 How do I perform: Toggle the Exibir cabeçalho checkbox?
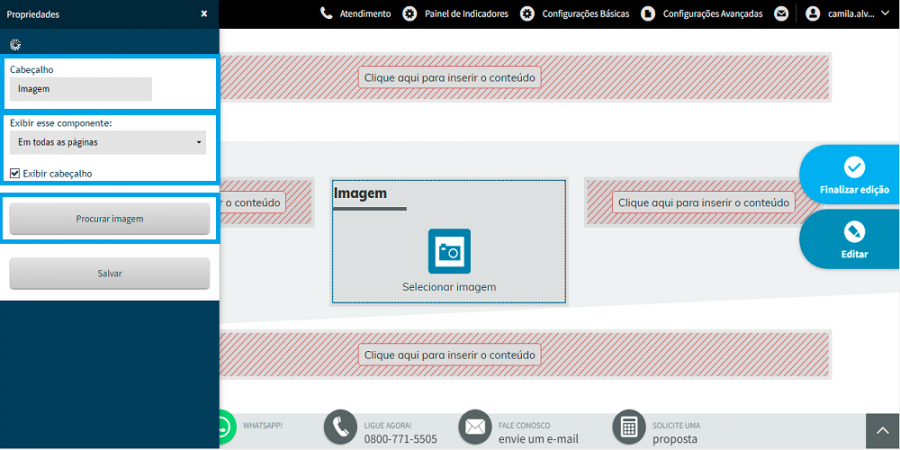(15, 173)
